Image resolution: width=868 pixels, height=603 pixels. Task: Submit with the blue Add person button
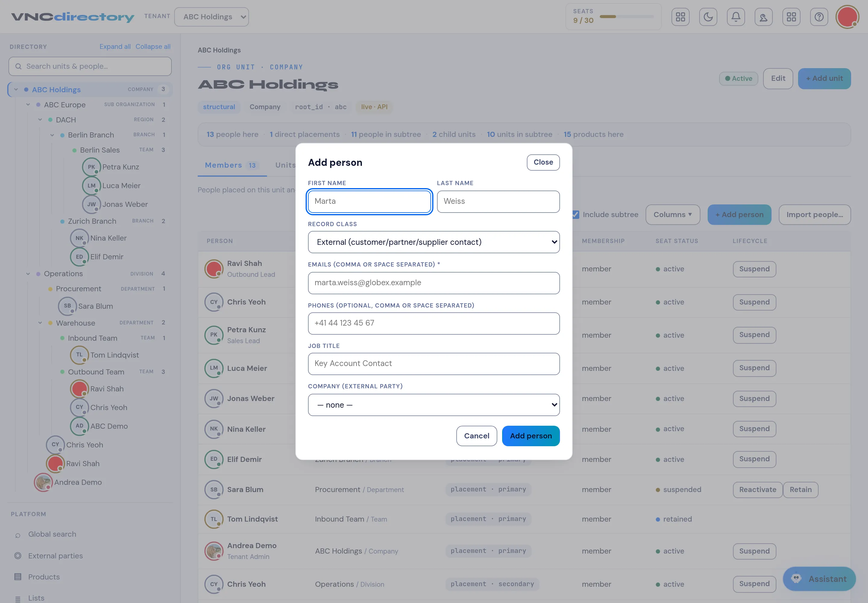coord(531,436)
